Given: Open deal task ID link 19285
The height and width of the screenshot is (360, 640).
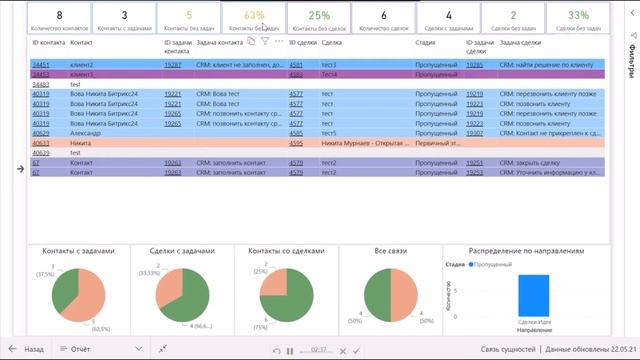Looking at the screenshot, I should [475, 64].
